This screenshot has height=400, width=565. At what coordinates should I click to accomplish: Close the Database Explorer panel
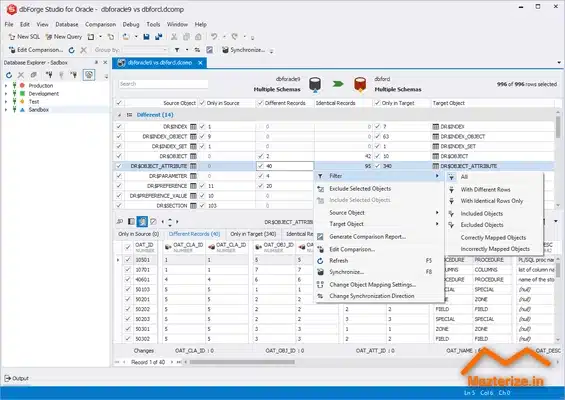[x=105, y=62]
